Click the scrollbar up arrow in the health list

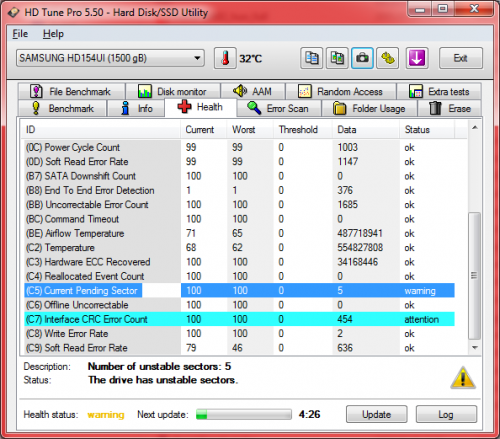click(x=475, y=127)
